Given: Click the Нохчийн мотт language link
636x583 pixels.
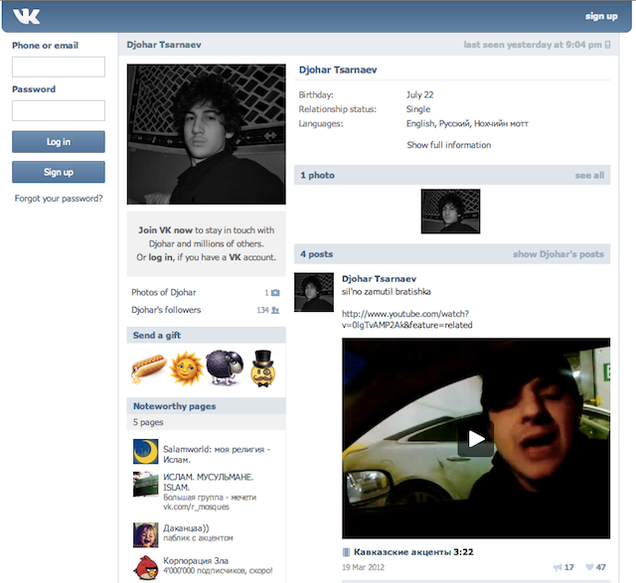Looking at the screenshot, I should [501, 124].
